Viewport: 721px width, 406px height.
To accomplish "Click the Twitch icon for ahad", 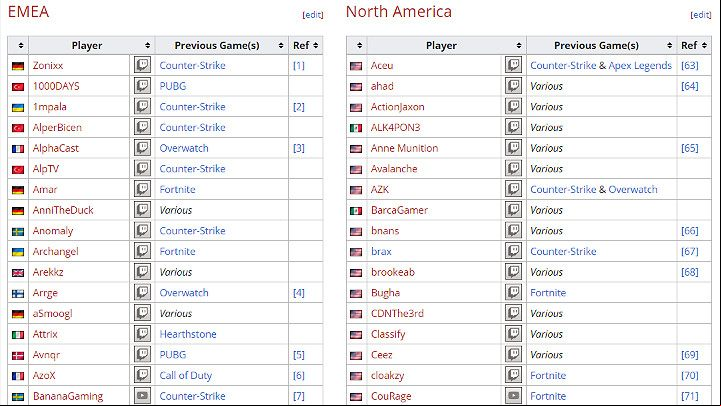I will click(x=513, y=86).
